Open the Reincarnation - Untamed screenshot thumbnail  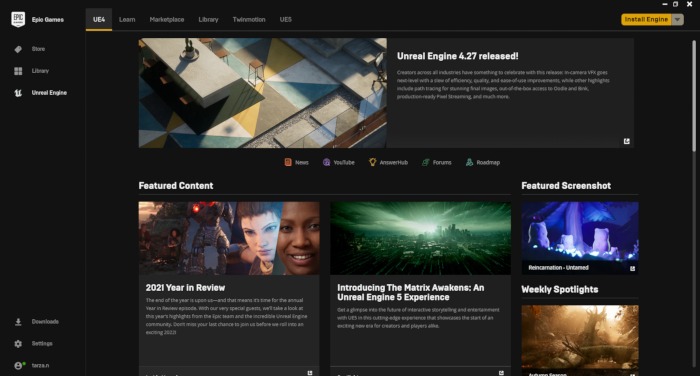(580, 238)
